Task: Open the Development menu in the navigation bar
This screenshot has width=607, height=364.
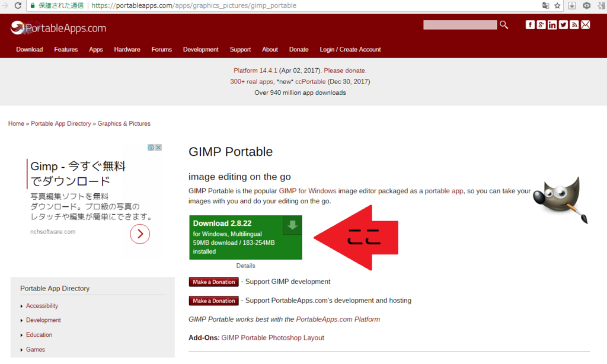Action: click(200, 50)
